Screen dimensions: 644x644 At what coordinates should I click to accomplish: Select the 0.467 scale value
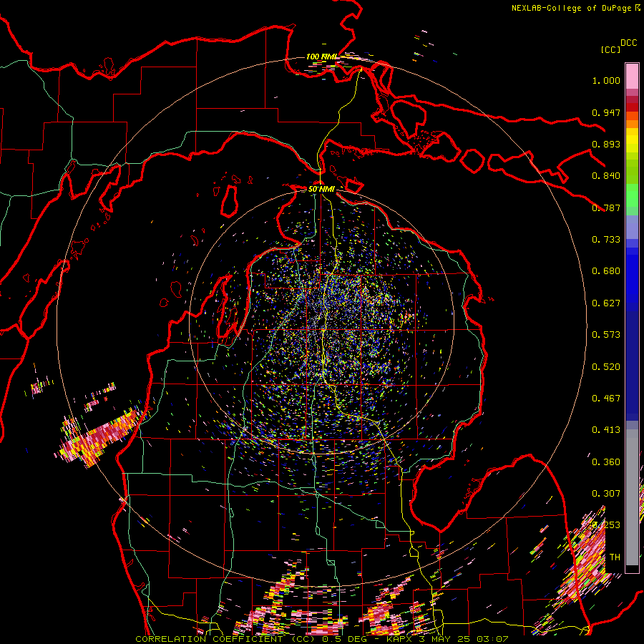coord(606,399)
